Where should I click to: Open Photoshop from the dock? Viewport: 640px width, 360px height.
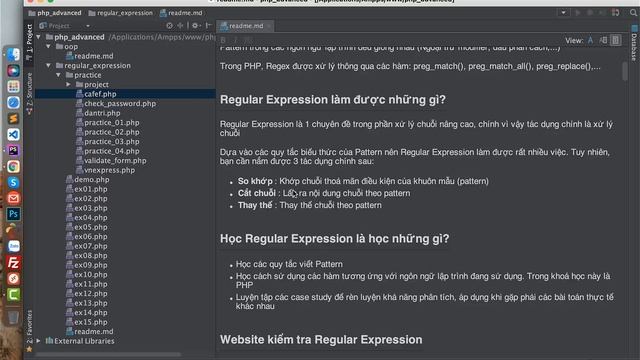13,214
